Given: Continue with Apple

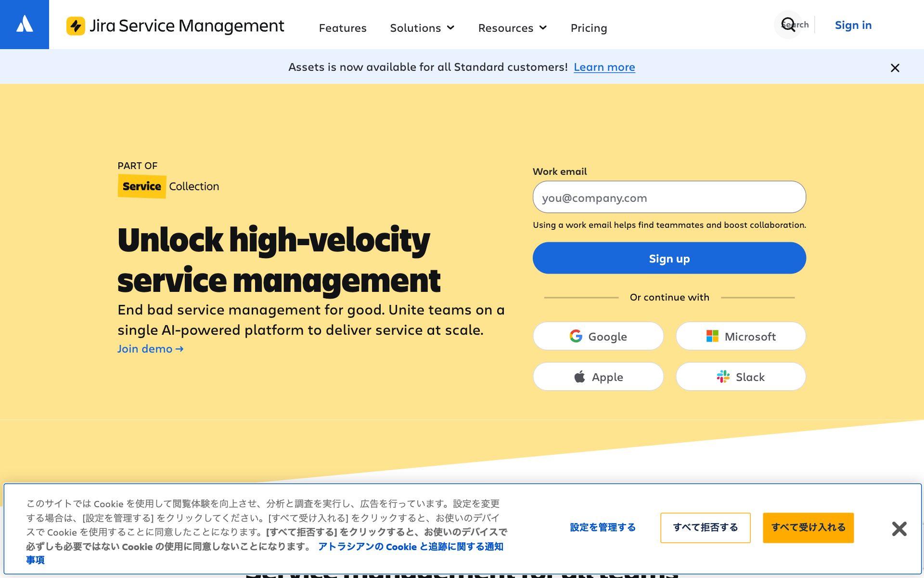Looking at the screenshot, I should tap(598, 377).
